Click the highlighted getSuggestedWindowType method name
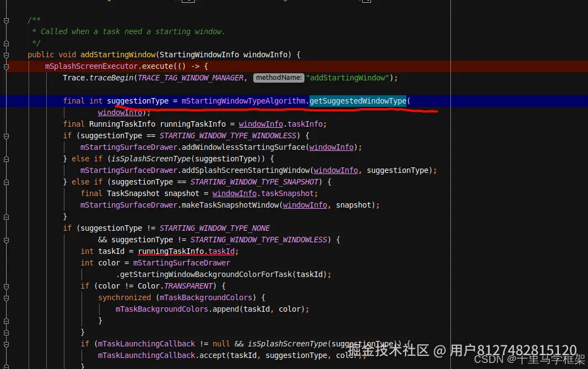This screenshot has height=369, width=588. click(x=358, y=101)
